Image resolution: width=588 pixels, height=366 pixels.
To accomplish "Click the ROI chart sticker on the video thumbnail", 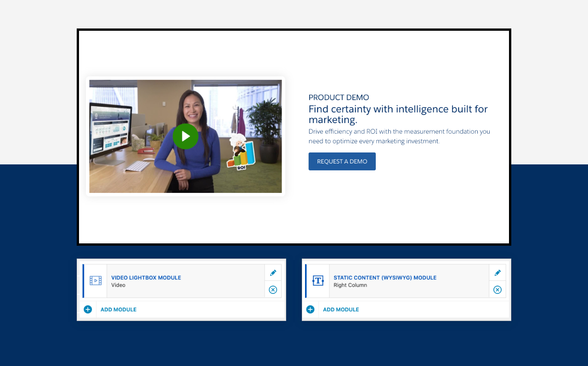I will (241, 153).
